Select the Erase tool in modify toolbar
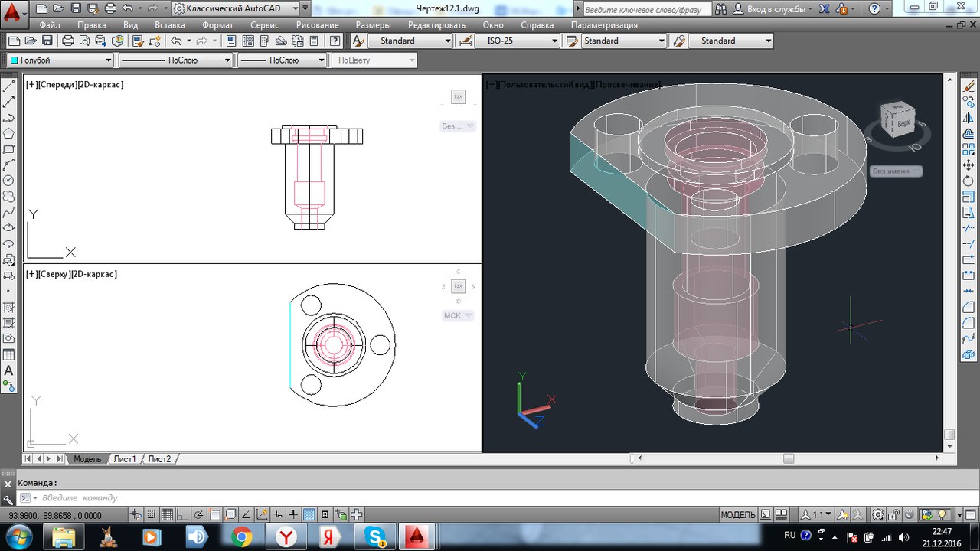 968,86
